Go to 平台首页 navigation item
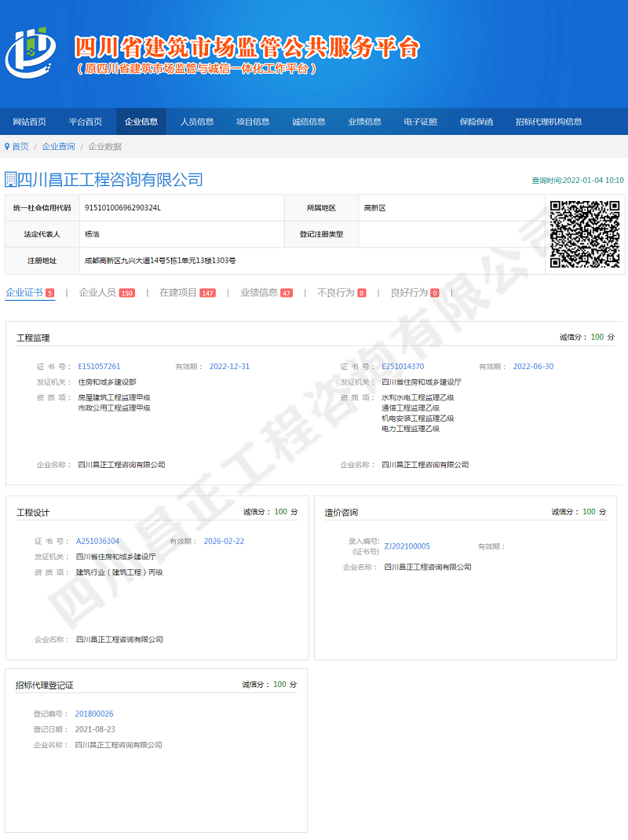Screen dimensions: 628x840 pos(86,122)
